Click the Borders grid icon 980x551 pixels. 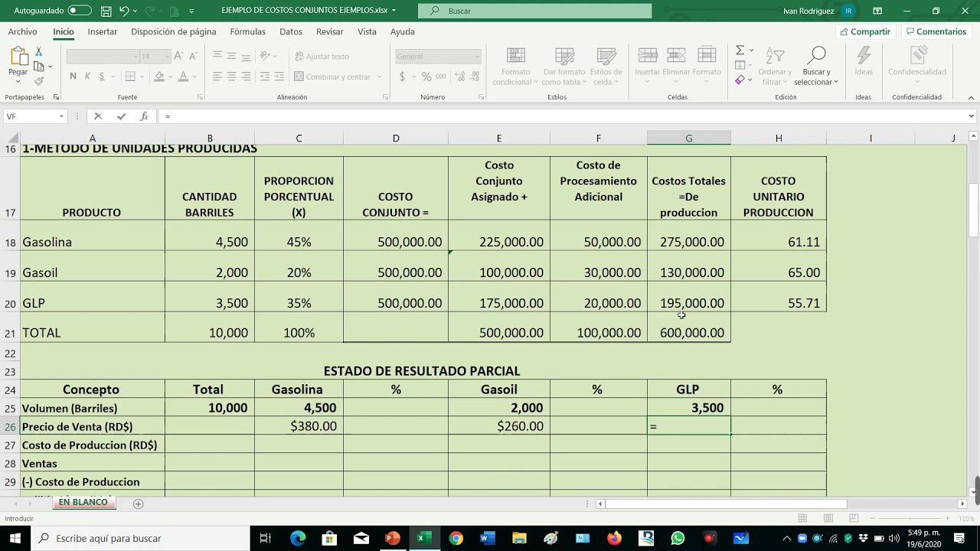(x=130, y=77)
